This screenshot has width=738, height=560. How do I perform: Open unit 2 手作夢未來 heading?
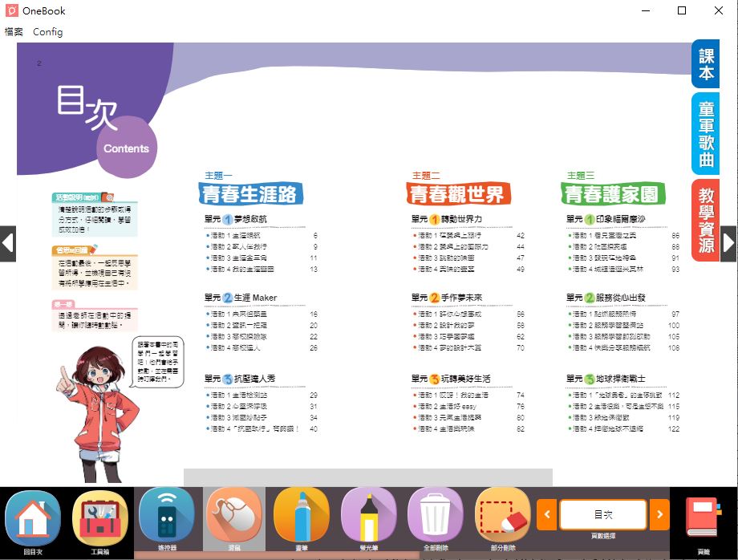pyautogui.click(x=447, y=298)
